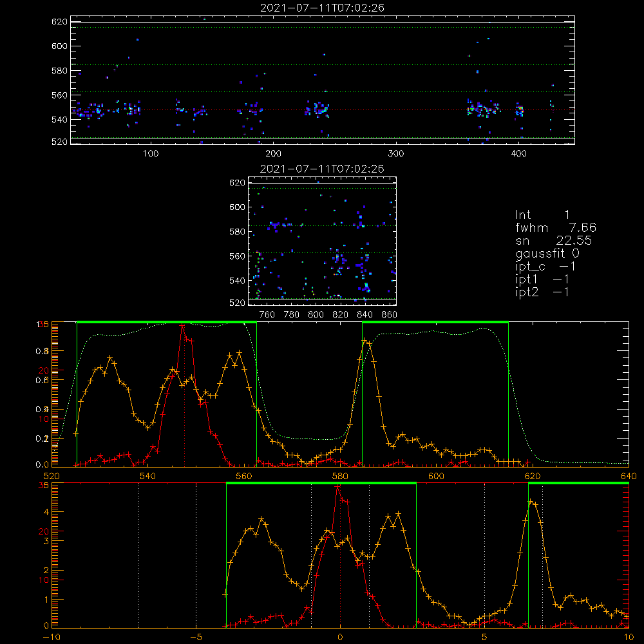The width and height of the screenshot is (644, 644).
Task: Click x-axis label 540 on third plot
Action: tap(148, 476)
